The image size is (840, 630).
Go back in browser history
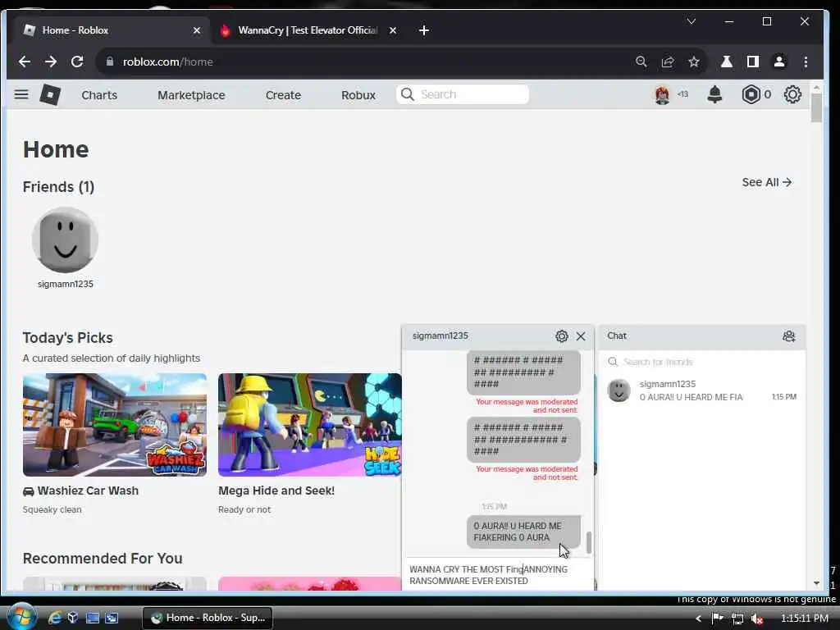(x=24, y=62)
